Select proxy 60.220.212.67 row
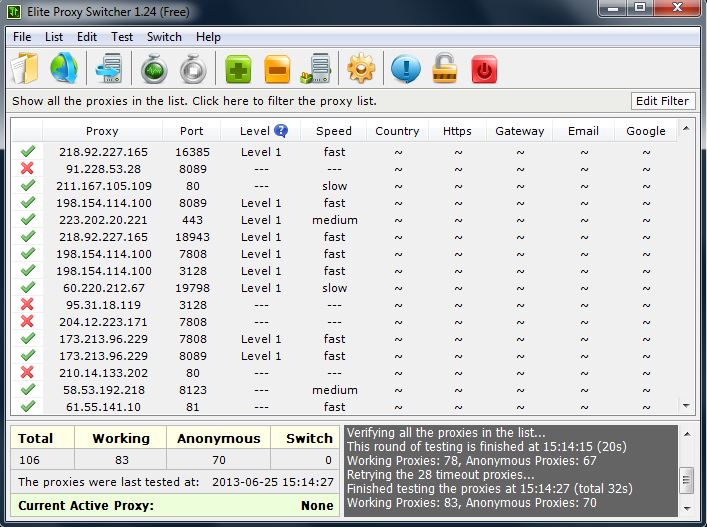The height and width of the screenshot is (527, 707). 344,288
